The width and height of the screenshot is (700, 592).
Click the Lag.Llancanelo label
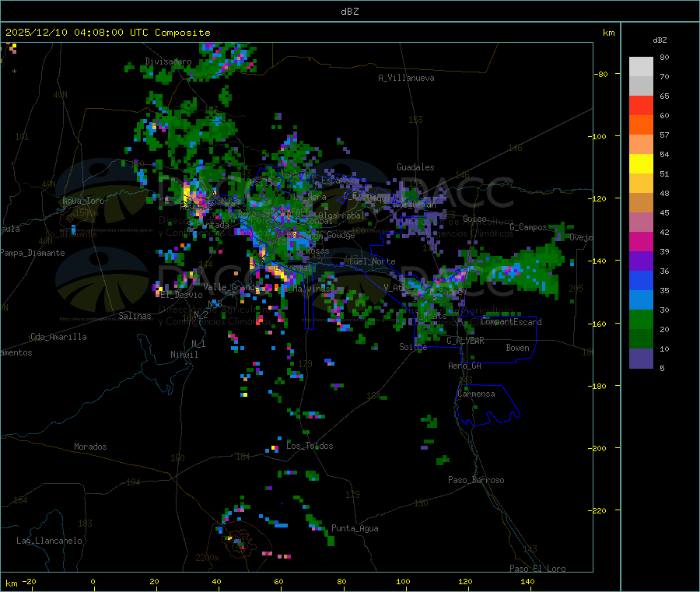point(49,541)
